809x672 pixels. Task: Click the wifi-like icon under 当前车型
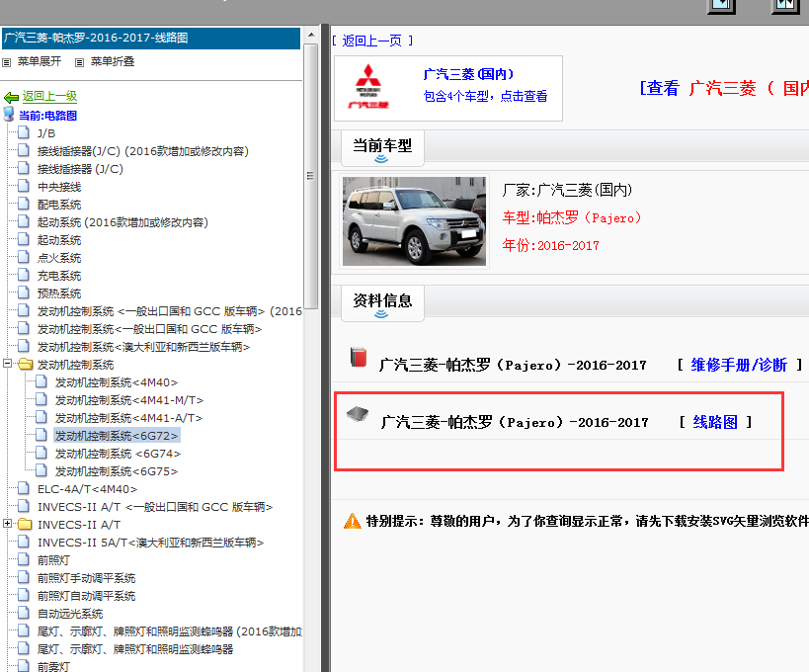tap(381, 159)
